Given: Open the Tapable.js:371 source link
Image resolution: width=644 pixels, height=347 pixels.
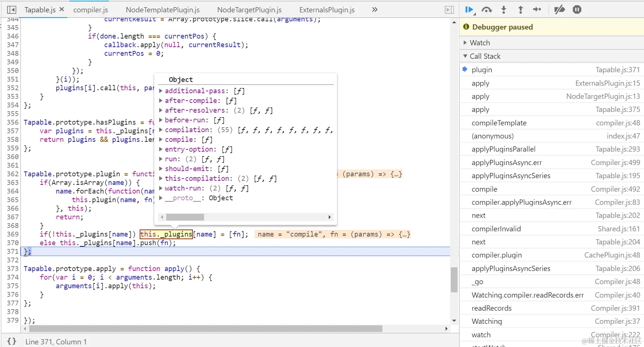Looking at the screenshot, I should coord(618,70).
